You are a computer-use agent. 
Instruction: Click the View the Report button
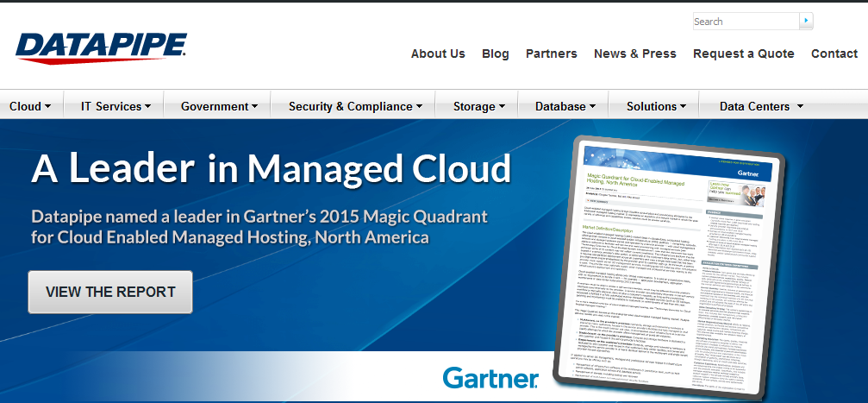coord(110,292)
